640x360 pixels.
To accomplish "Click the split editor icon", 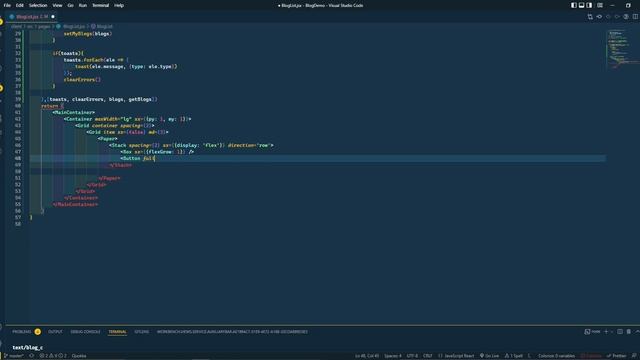I will (x=635, y=17).
